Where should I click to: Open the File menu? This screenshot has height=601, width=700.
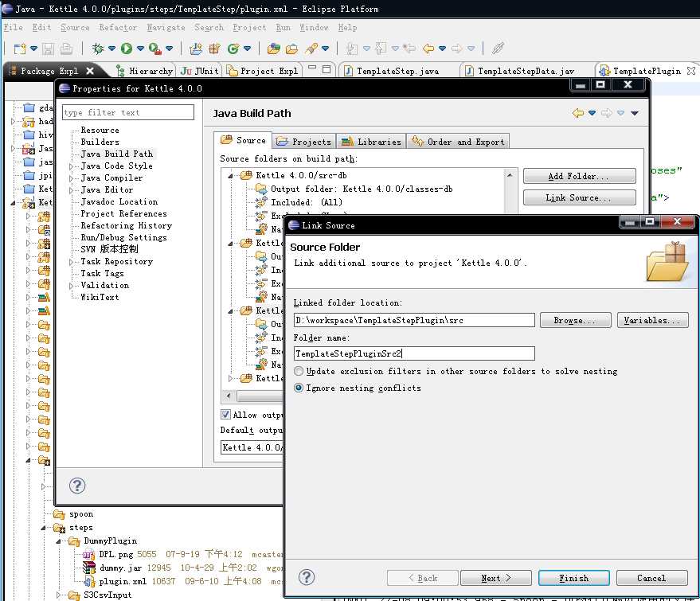pyautogui.click(x=13, y=27)
